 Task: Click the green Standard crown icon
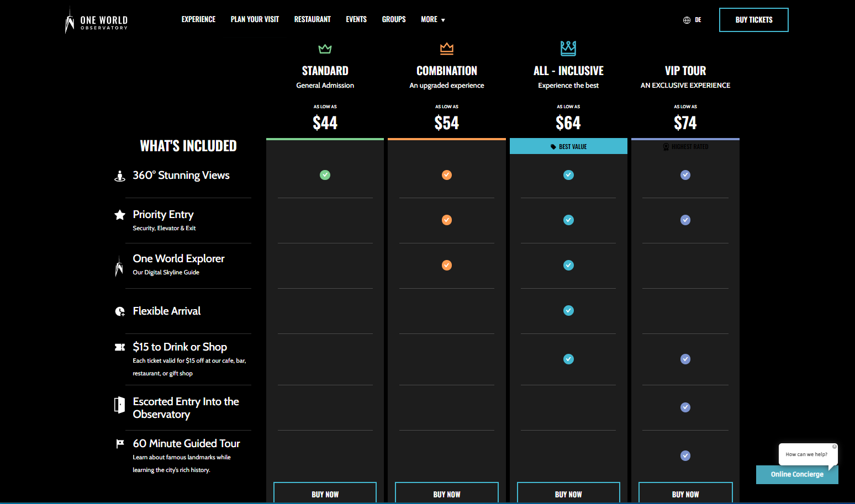[325, 49]
